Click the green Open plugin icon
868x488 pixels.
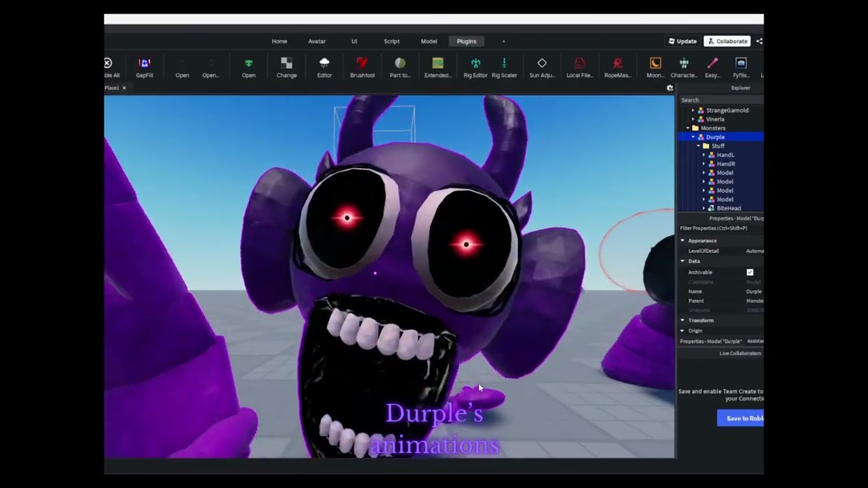249,68
